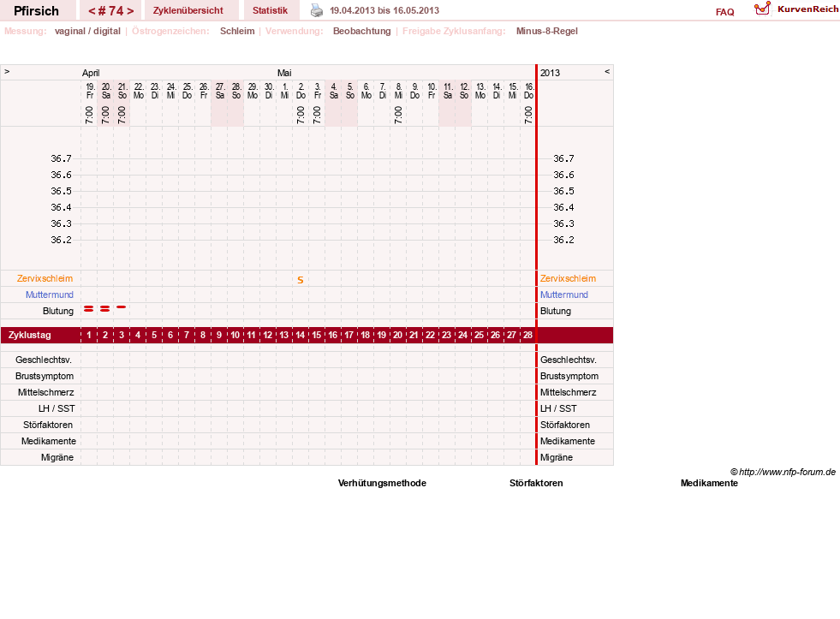Open the FAQ link
Screen dimensions: 840x619
pyautogui.click(x=724, y=12)
